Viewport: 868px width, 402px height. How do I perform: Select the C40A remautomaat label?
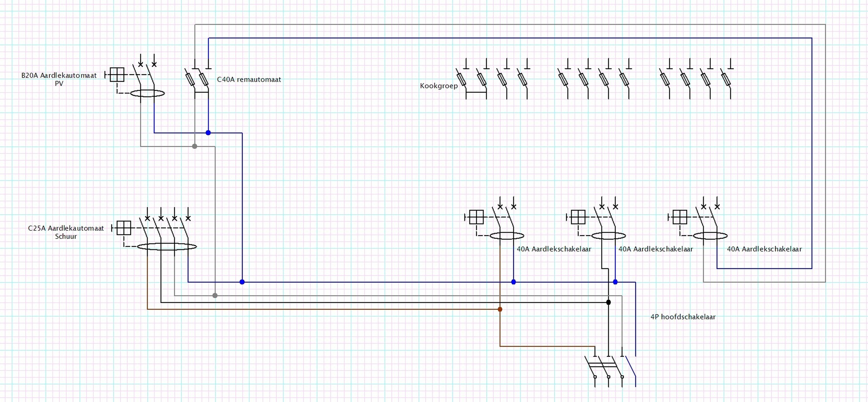click(x=249, y=80)
